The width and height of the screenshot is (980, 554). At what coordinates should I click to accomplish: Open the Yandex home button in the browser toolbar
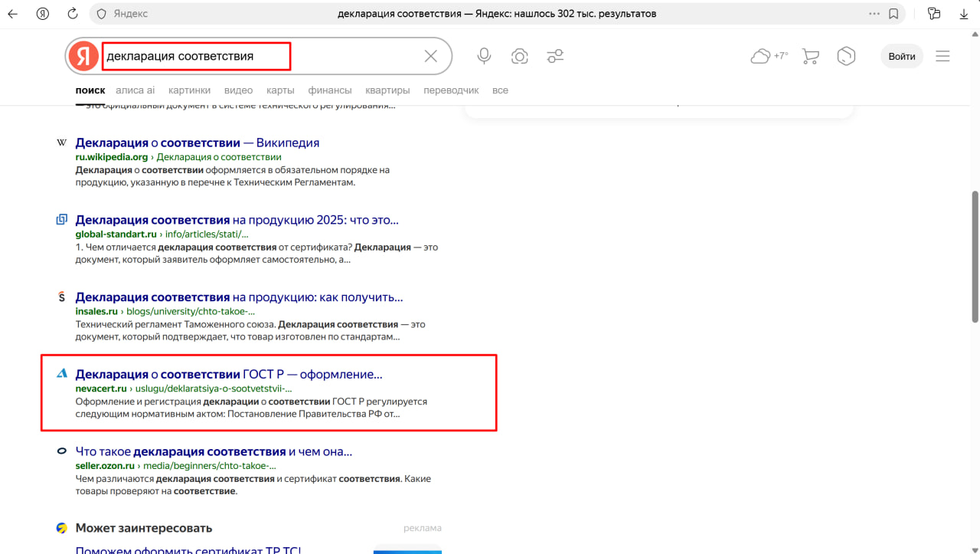tap(43, 14)
